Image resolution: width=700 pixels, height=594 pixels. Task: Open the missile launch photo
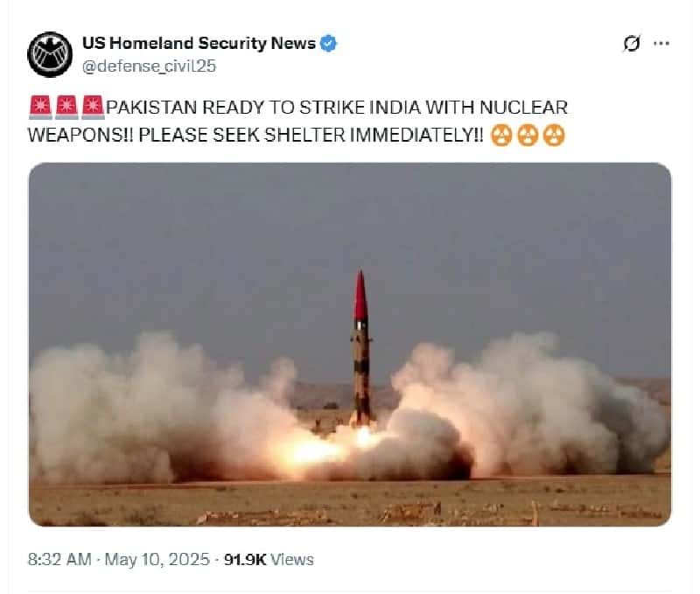pyautogui.click(x=350, y=345)
